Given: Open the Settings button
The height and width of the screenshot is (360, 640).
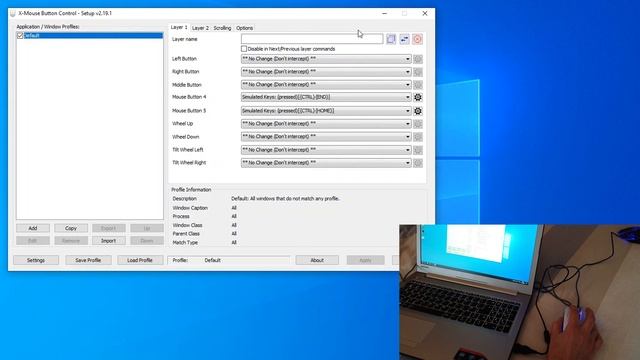Looking at the screenshot, I should 36,260.
